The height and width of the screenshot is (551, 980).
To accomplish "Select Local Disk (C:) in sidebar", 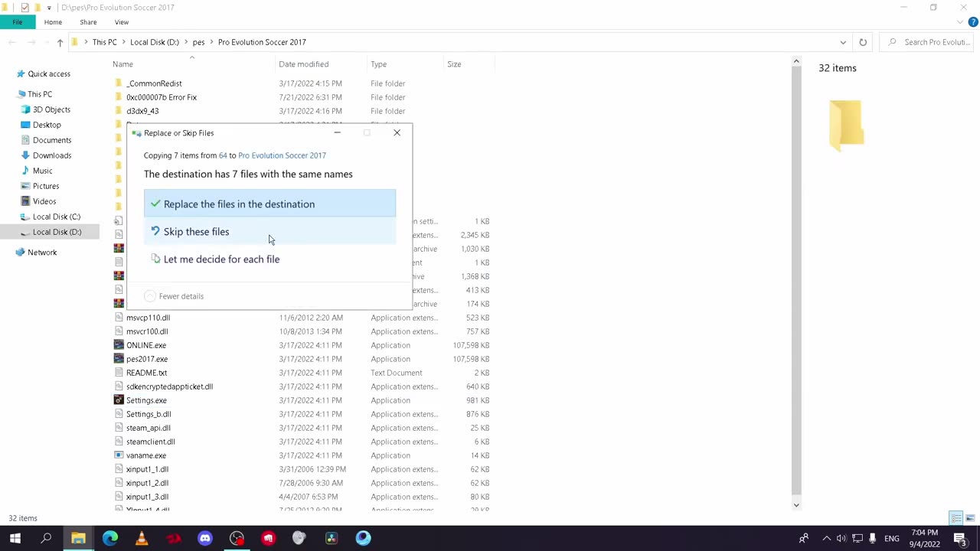I will (x=57, y=217).
